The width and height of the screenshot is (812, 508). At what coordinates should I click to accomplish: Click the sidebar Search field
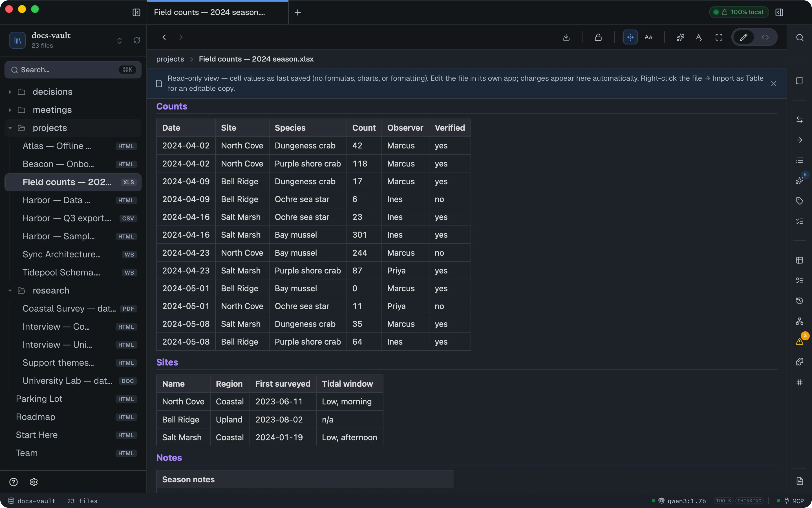pyautogui.click(x=73, y=70)
